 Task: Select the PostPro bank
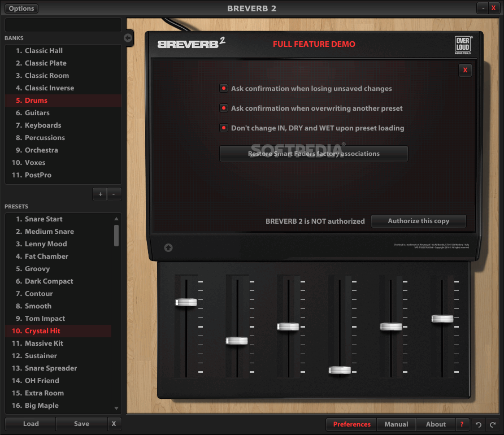coord(63,175)
